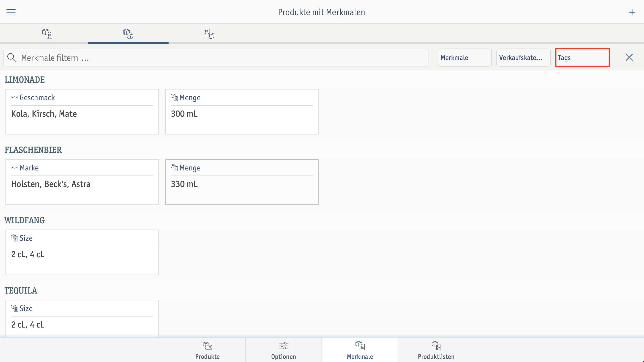Clear filters with the X icon
Viewport: 644px width, 362px height.
[x=629, y=57]
